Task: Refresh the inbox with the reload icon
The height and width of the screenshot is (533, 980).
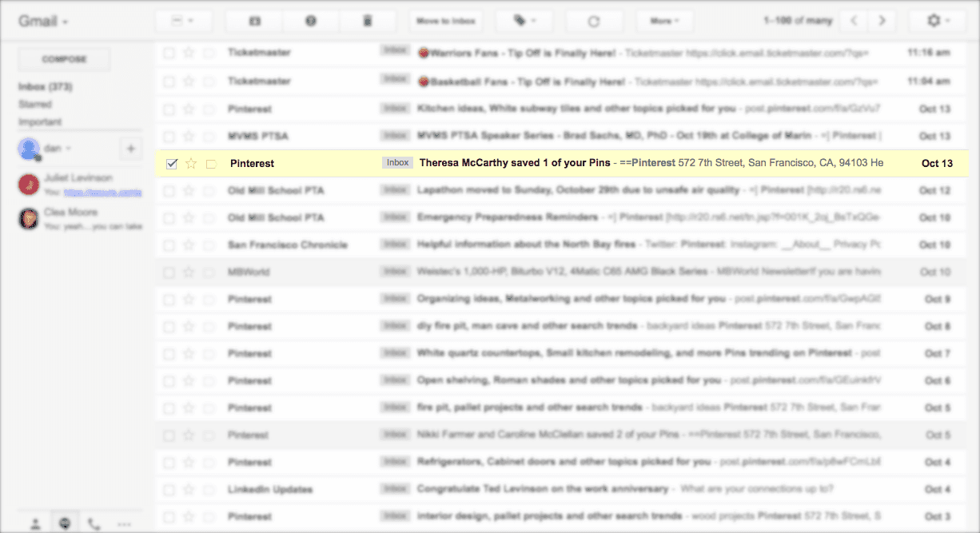Action: pos(594,21)
